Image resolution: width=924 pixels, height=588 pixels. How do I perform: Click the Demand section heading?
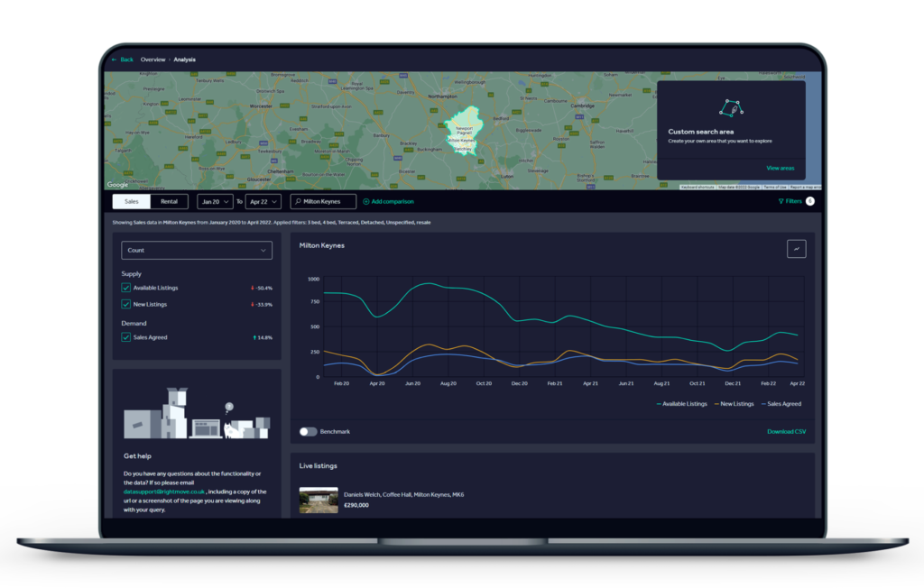(134, 324)
